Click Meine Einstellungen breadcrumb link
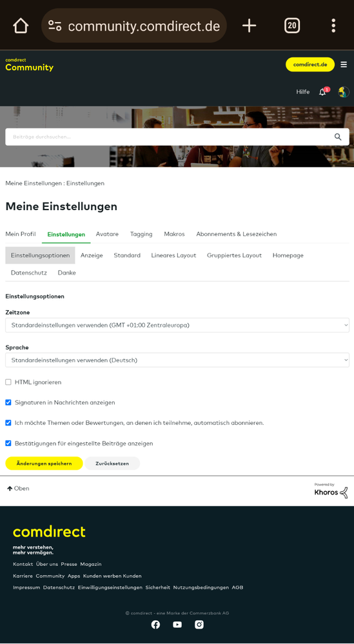This screenshot has width=354, height=644. pos(34,183)
